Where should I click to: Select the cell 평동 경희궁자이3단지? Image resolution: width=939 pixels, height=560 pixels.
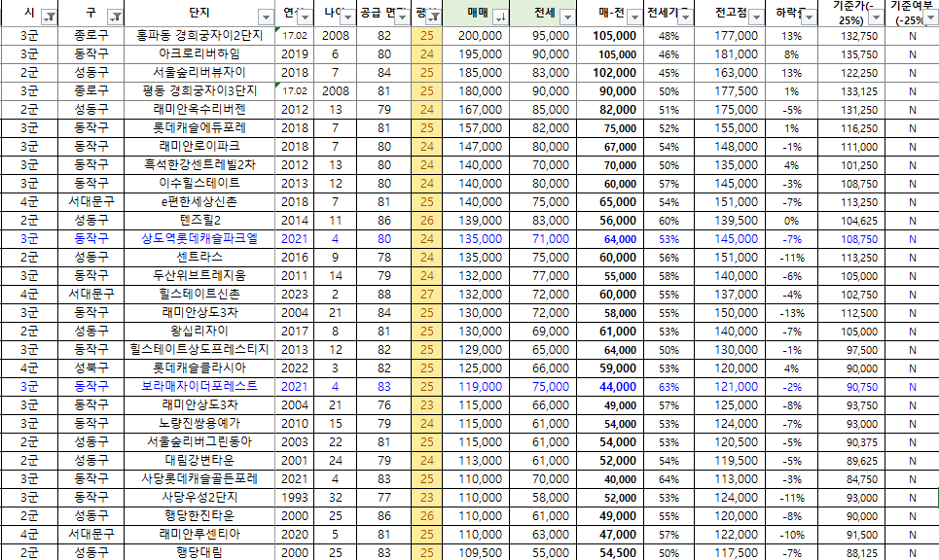[199, 91]
